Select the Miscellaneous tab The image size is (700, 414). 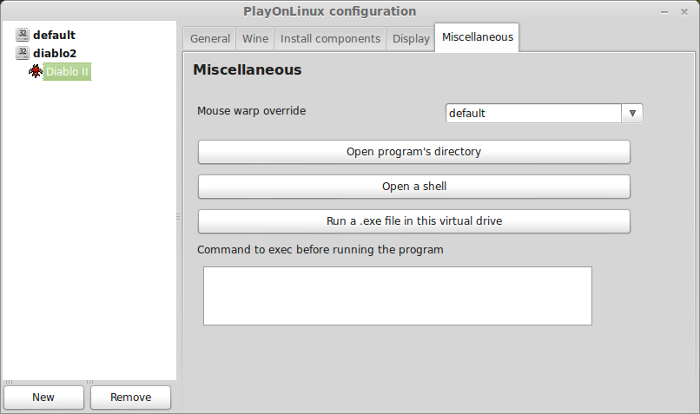pyautogui.click(x=477, y=38)
